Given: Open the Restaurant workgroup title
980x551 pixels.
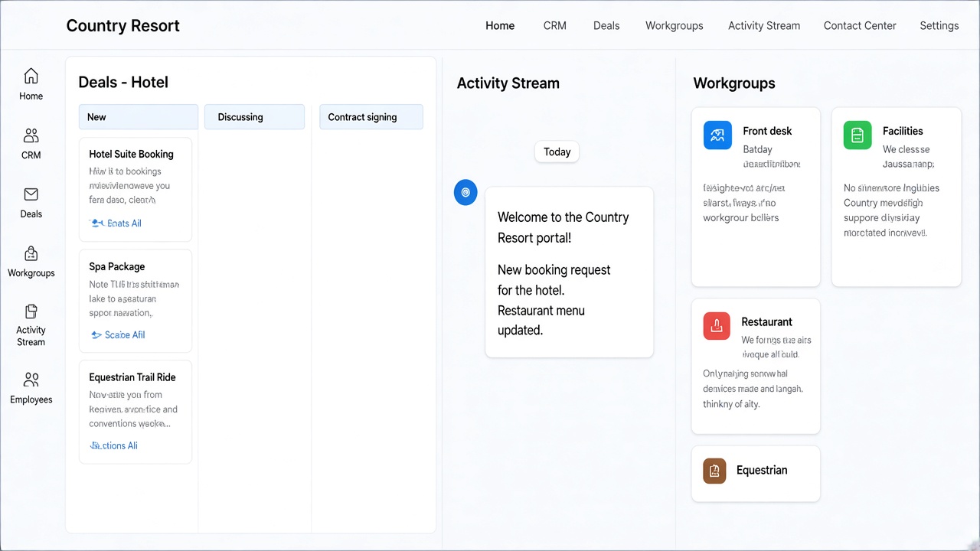Looking at the screenshot, I should click(x=766, y=322).
